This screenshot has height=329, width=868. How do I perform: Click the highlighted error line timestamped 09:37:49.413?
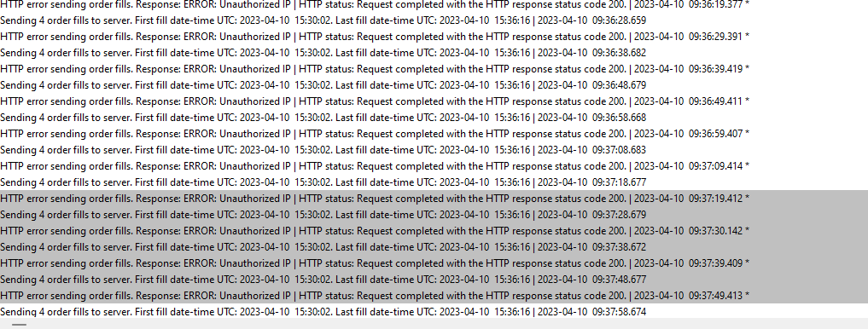coord(434,295)
